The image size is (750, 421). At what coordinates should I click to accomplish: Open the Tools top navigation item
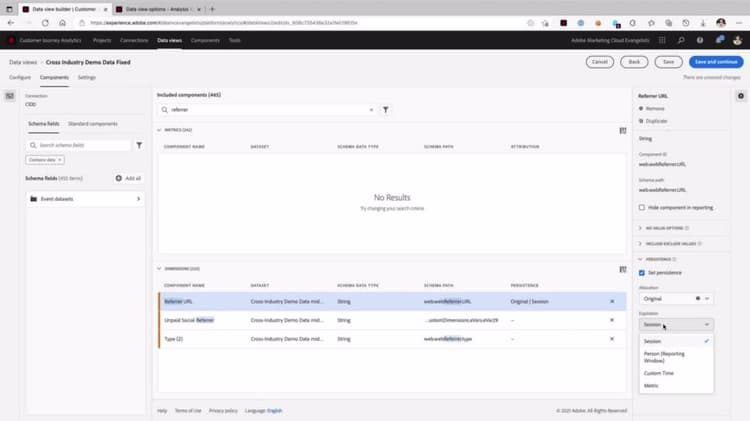[234, 40]
